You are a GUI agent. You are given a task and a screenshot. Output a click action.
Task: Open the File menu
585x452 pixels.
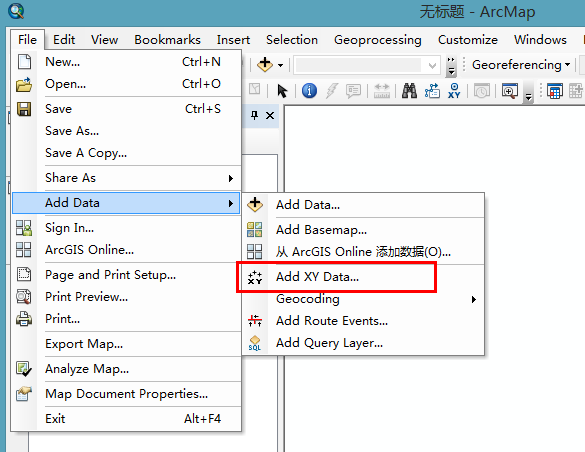(x=27, y=40)
